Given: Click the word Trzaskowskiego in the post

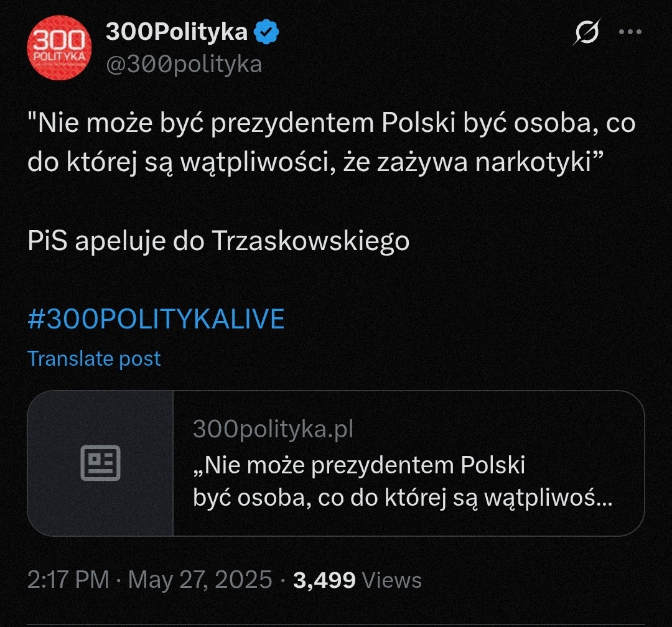Looking at the screenshot, I should click(311, 241).
